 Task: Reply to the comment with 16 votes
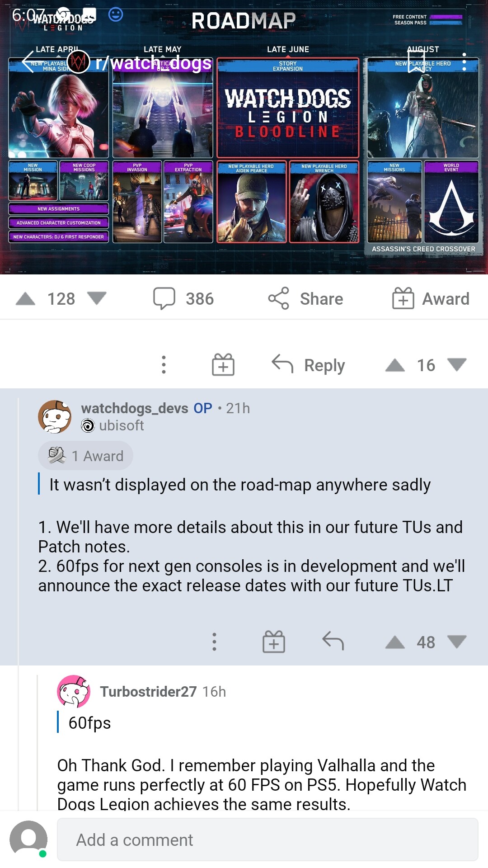[x=308, y=365]
